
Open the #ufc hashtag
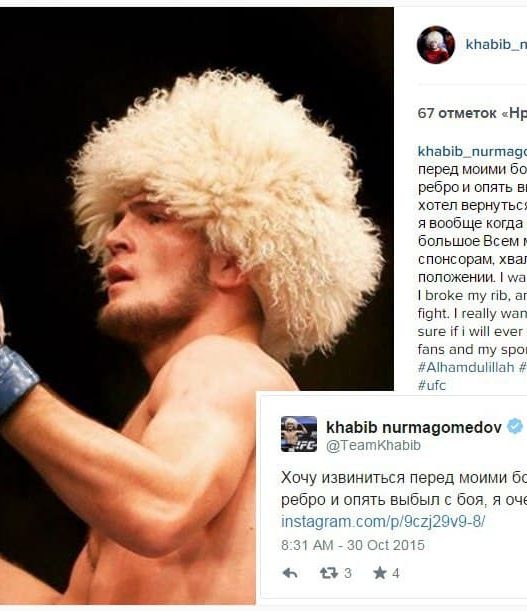click(x=432, y=385)
